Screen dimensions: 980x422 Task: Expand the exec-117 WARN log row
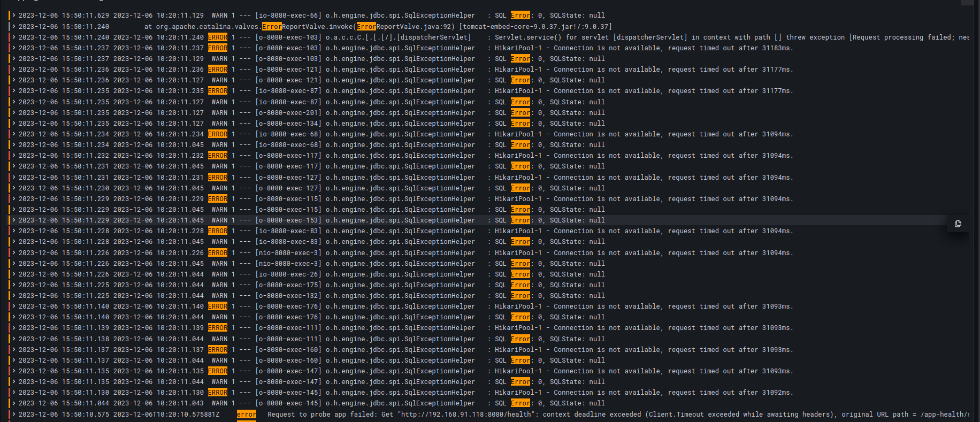[x=14, y=166]
